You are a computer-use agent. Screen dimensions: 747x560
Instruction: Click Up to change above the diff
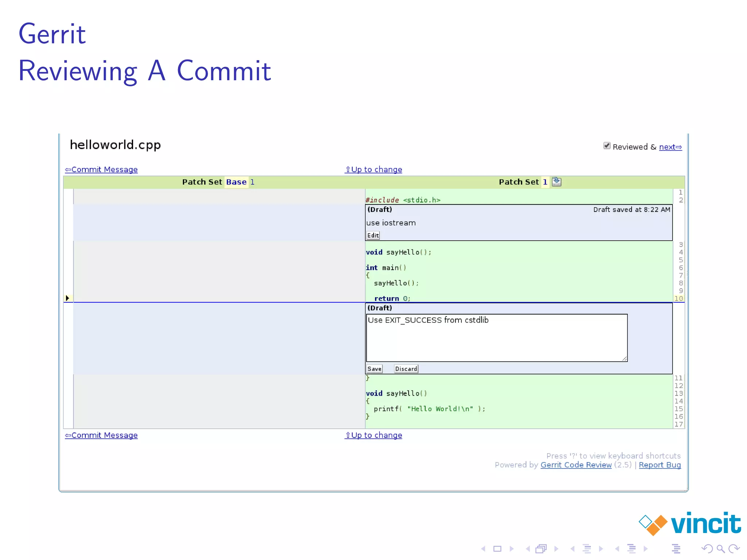click(373, 170)
